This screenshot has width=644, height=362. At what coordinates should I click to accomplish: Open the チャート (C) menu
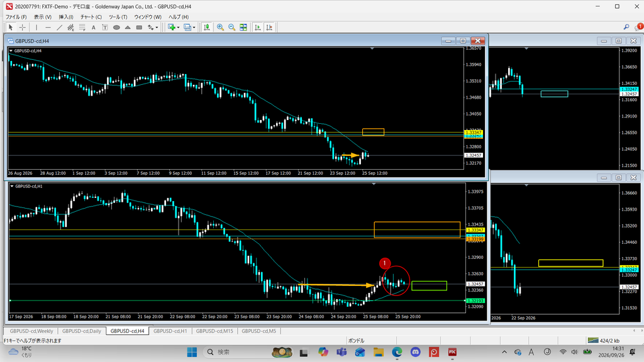click(91, 17)
